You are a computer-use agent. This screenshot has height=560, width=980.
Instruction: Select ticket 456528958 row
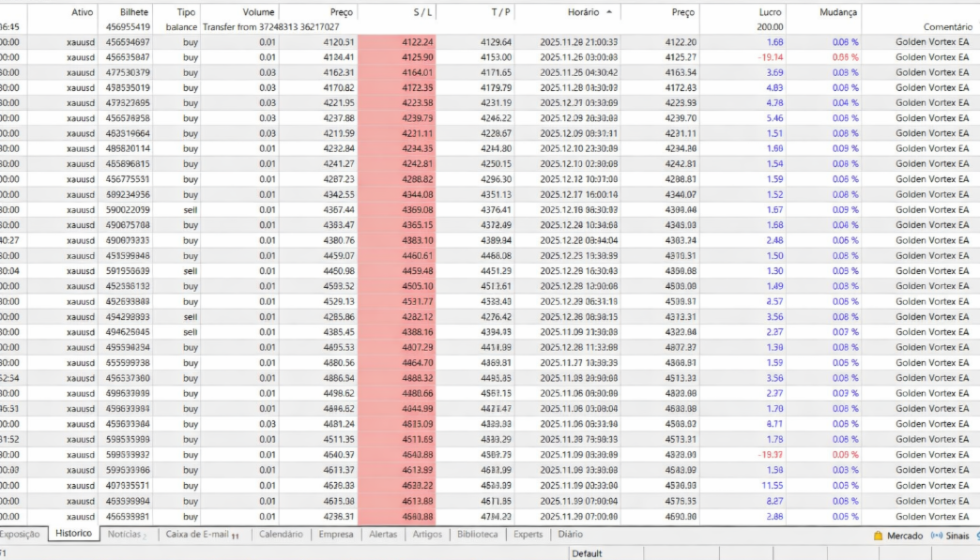pos(490,118)
